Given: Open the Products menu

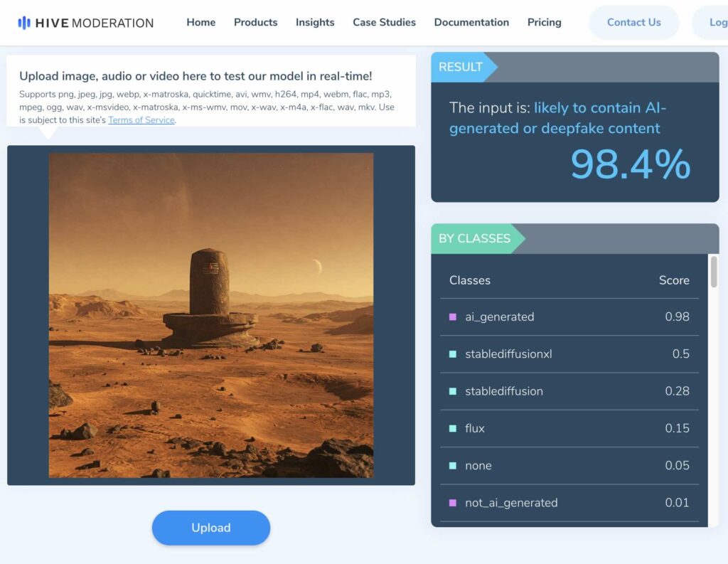Looking at the screenshot, I should (256, 22).
